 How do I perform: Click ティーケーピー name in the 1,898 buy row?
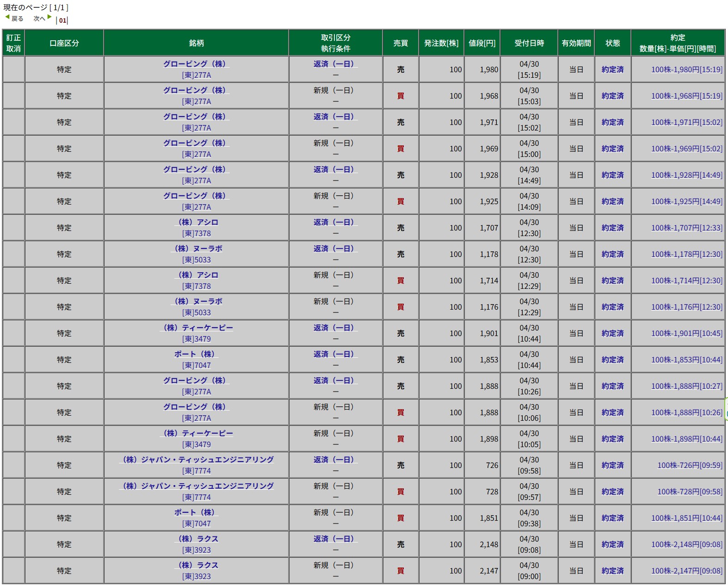click(x=196, y=434)
